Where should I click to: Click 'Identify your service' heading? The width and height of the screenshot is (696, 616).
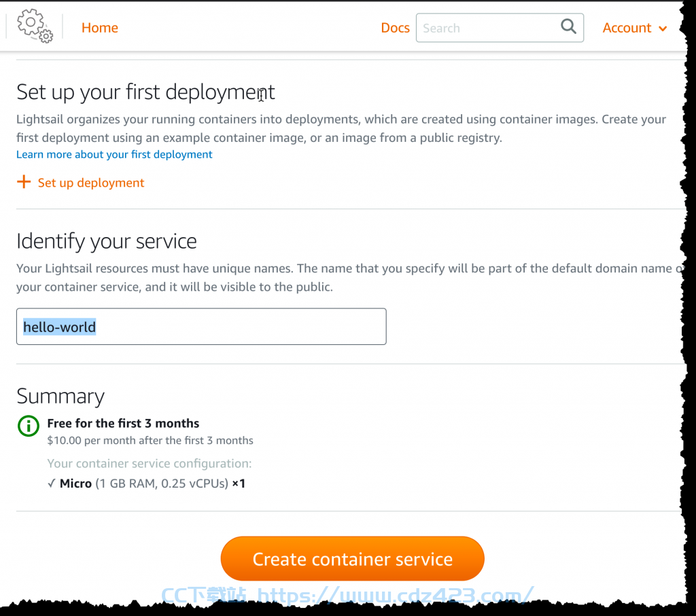coord(107,242)
